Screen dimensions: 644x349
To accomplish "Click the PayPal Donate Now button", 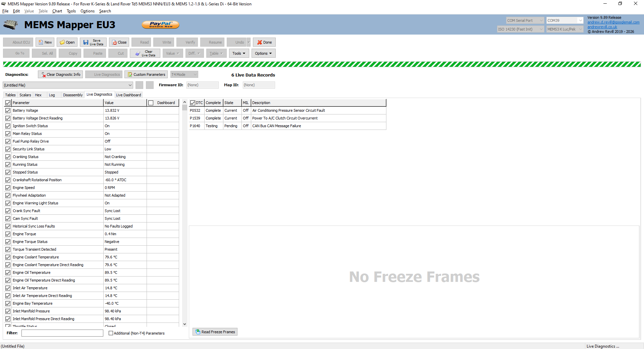I will point(161,24).
